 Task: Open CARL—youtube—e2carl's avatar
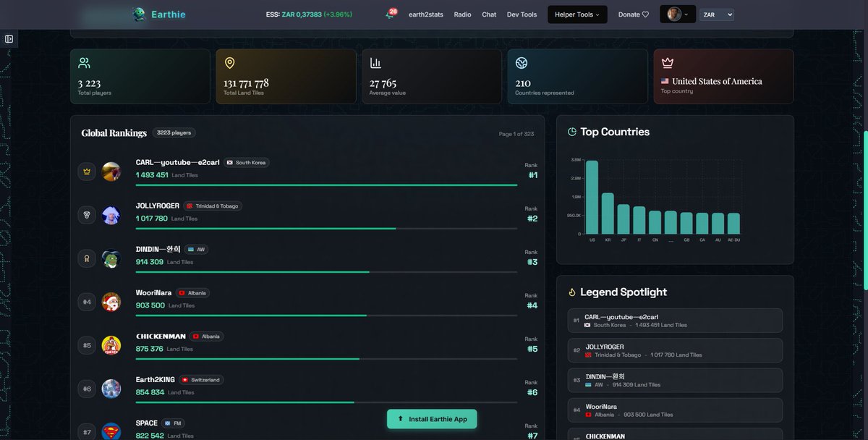111,172
